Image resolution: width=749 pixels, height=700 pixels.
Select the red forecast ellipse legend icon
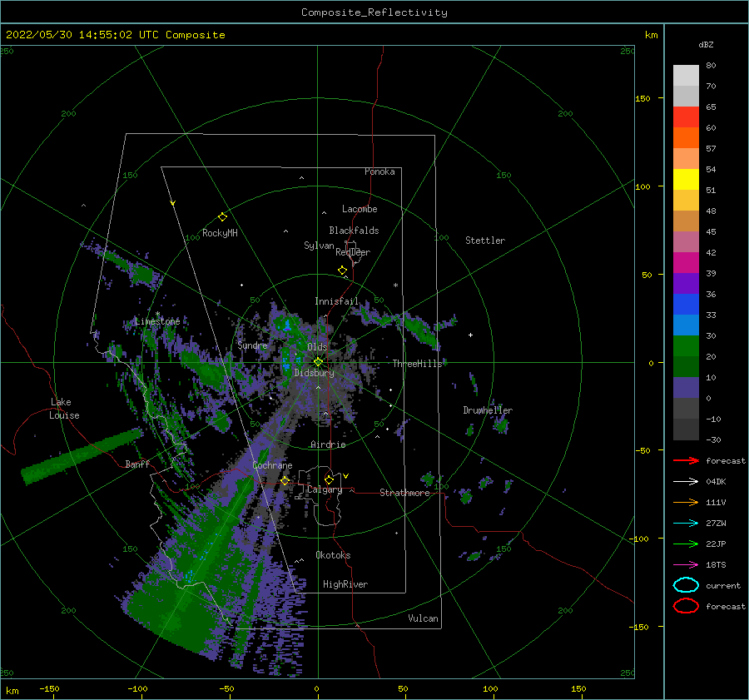coord(686,606)
